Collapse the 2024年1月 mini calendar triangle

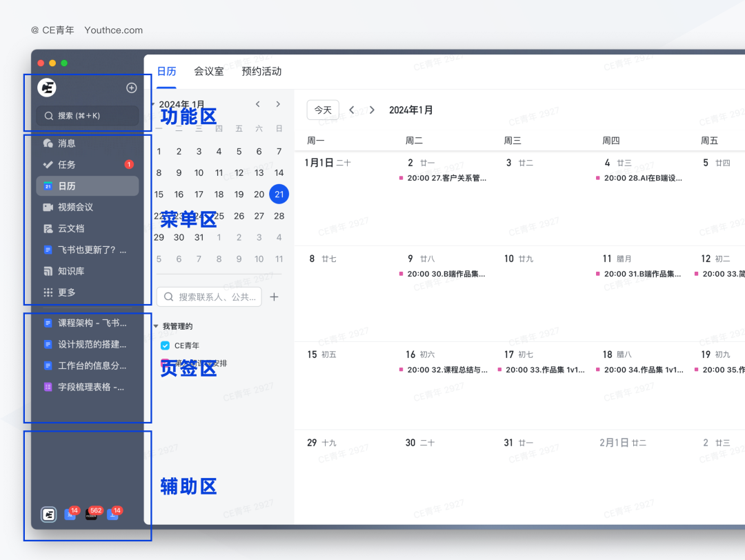tap(152, 104)
